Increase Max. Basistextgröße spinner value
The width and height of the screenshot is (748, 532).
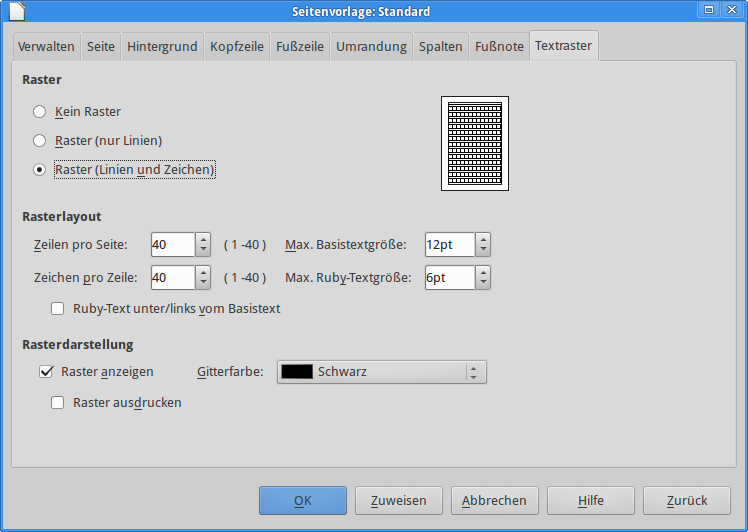[x=483, y=240]
